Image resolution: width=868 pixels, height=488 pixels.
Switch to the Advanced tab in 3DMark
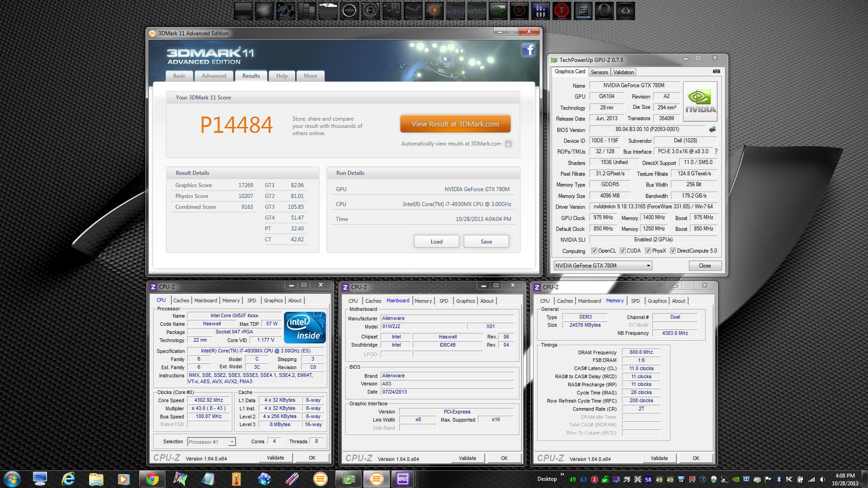coord(214,76)
